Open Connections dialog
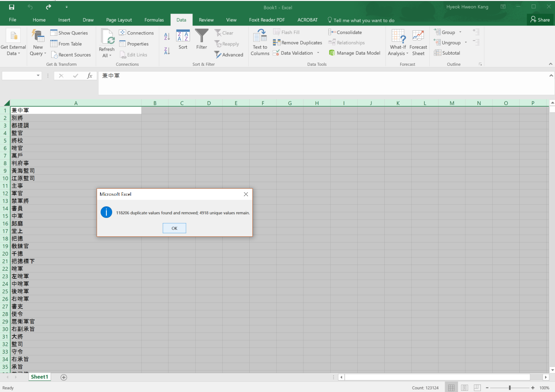The image size is (555, 392). (136, 33)
